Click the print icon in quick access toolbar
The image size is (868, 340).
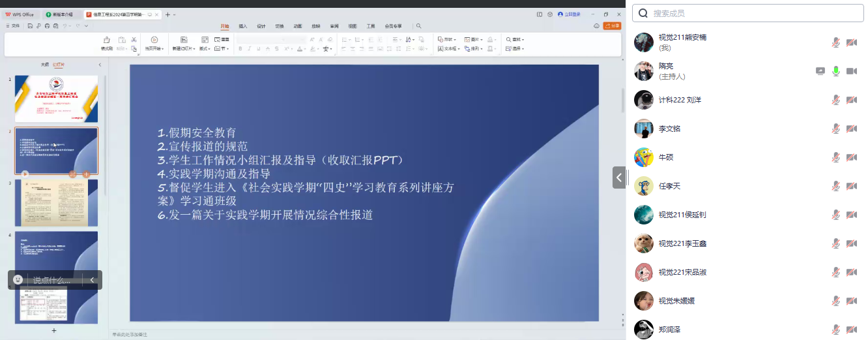(47, 26)
